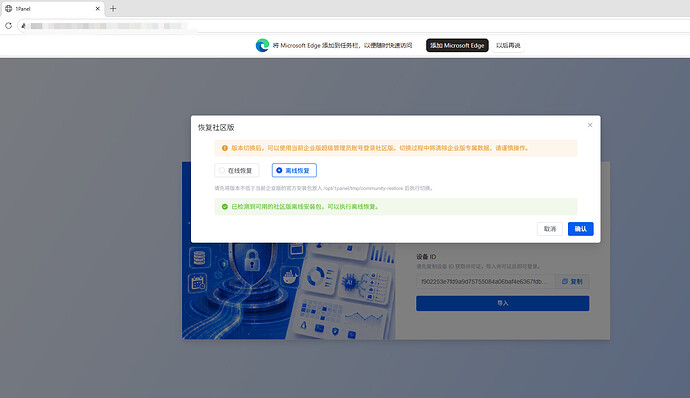690x398 pixels.
Task: Switch to the 1Panel browser tab
Action: click(x=52, y=8)
